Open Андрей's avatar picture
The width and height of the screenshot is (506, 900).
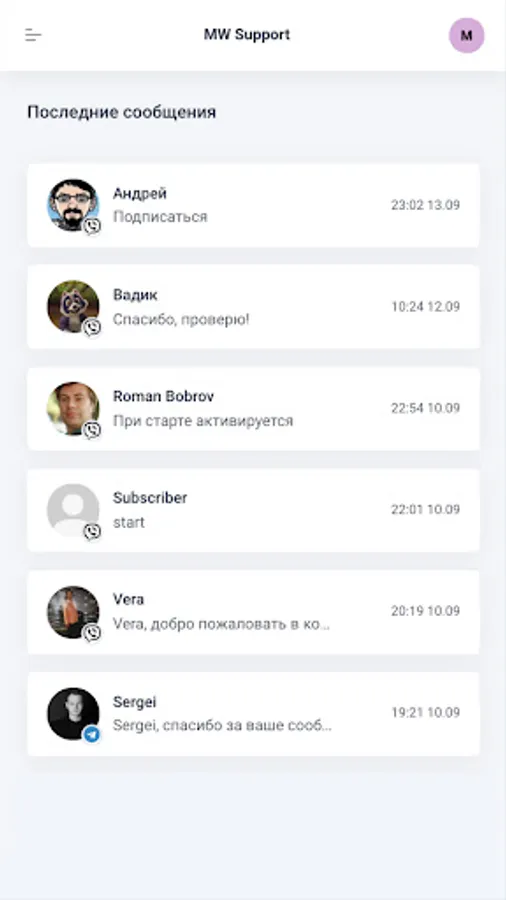(73, 205)
